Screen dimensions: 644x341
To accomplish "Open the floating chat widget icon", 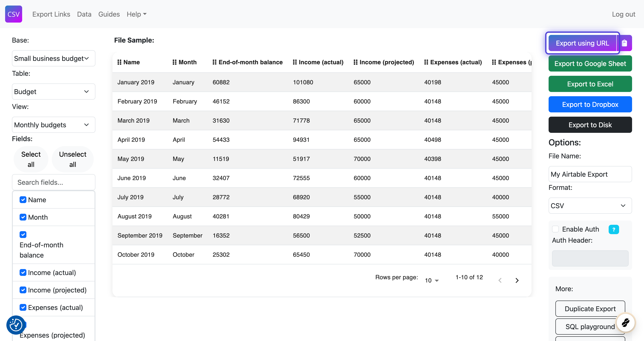I will pyautogui.click(x=625, y=322).
